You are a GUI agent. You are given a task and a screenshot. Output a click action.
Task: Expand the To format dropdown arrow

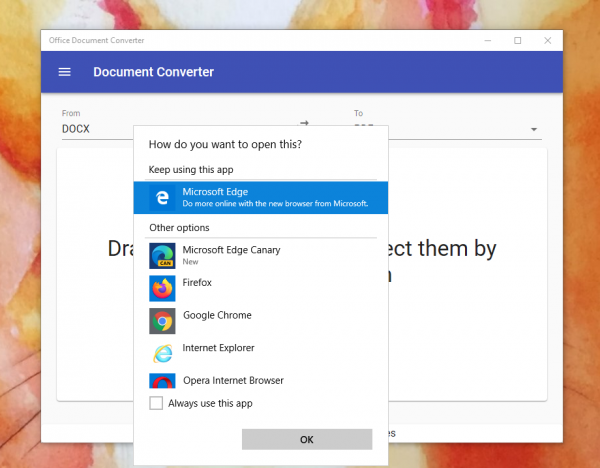[x=534, y=129]
